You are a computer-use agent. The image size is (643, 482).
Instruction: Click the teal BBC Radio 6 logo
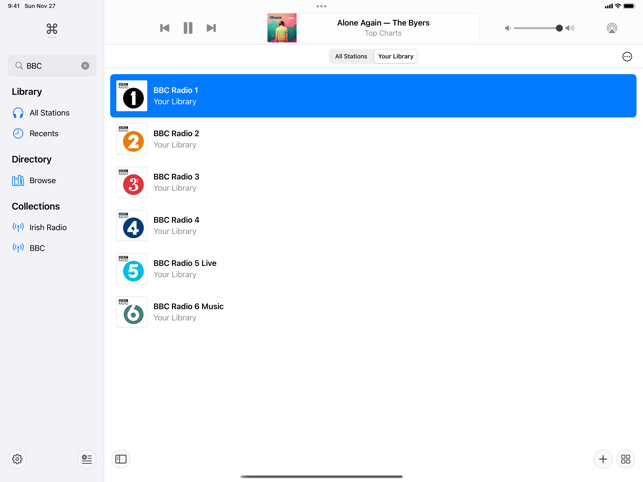132,312
